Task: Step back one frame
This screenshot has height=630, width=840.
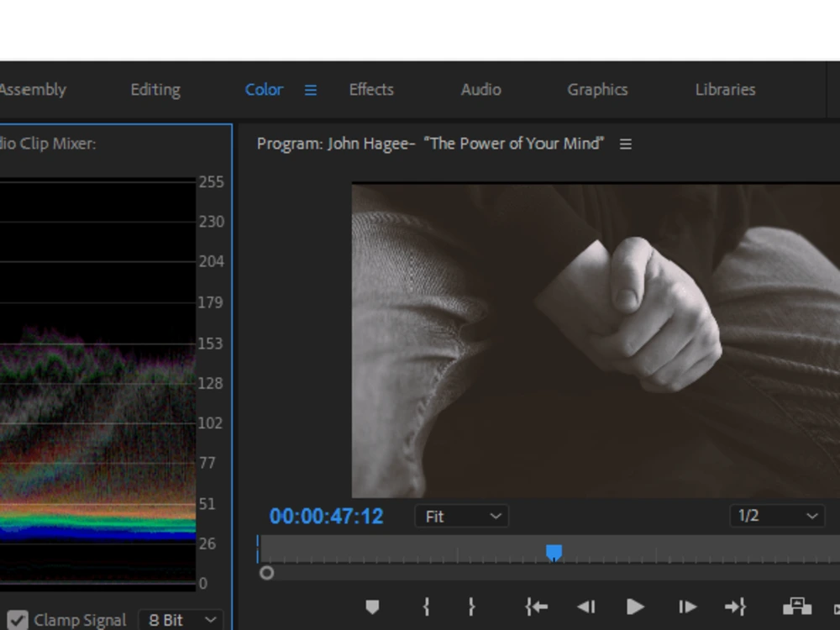Action: [586, 607]
